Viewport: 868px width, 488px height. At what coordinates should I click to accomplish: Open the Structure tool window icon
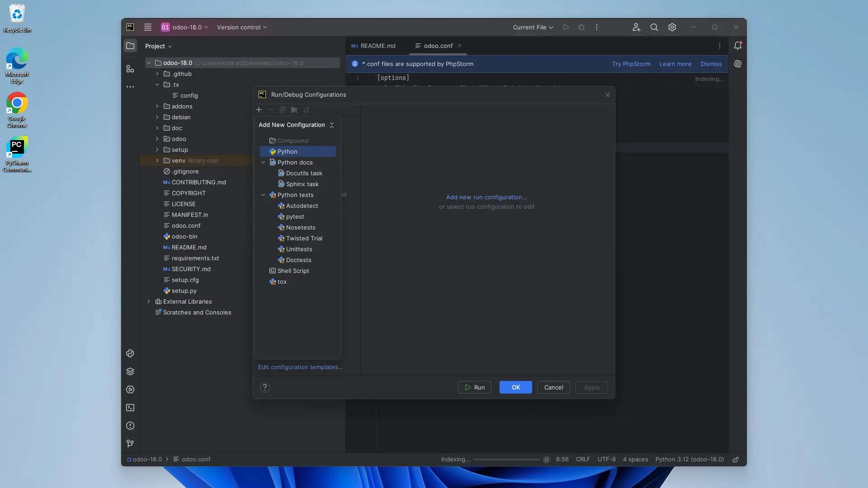pos(130,69)
